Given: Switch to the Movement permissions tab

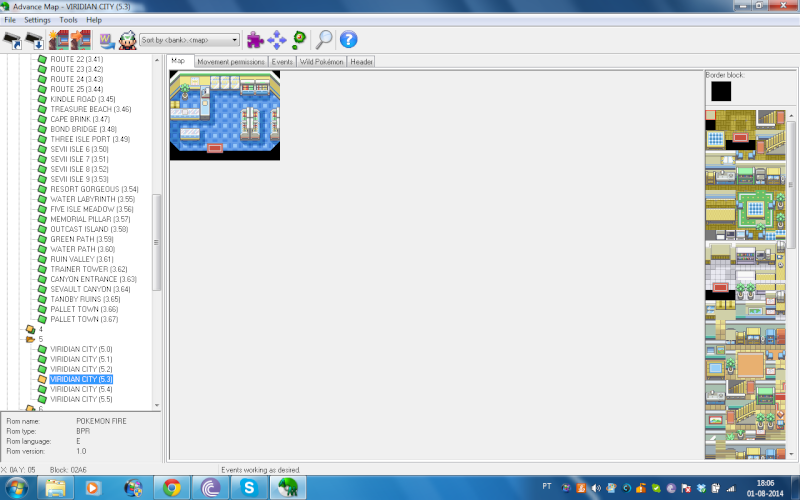Looking at the screenshot, I should click(x=231, y=62).
